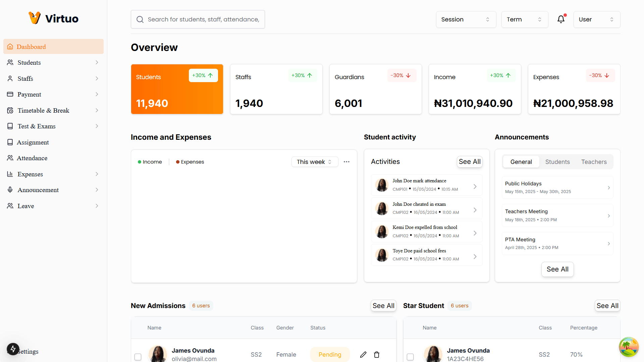The width and height of the screenshot is (644, 362).
Task: Open the Session dropdown
Action: [x=466, y=19]
